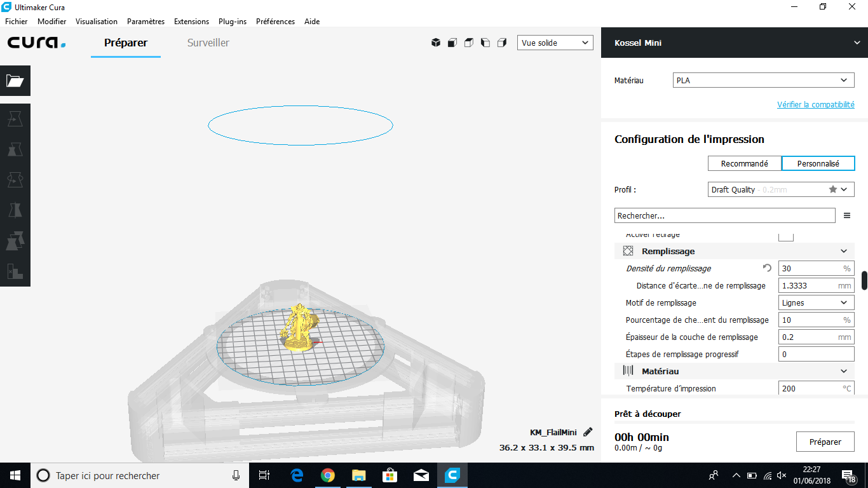This screenshot has width=868, height=488.
Task: Click the Windows taskbar search box
Action: tap(140, 475)
